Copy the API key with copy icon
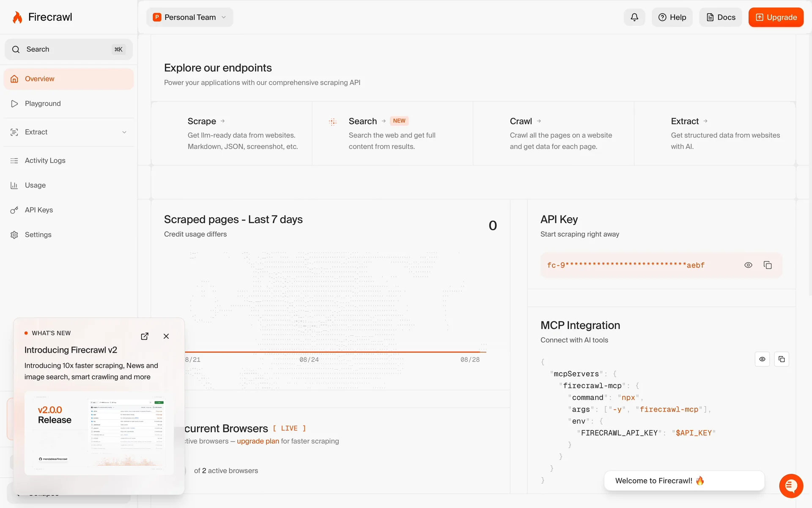This screenshot has height=508, width=812. [x=768, y=265]
